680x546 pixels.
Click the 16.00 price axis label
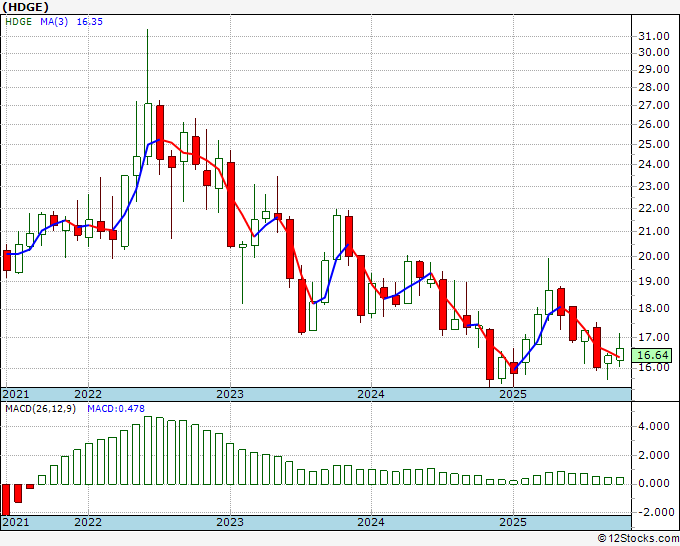(x=652, y=368)
